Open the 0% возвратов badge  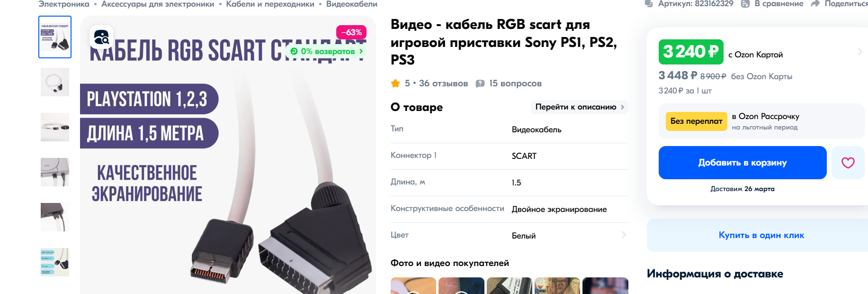327,51
